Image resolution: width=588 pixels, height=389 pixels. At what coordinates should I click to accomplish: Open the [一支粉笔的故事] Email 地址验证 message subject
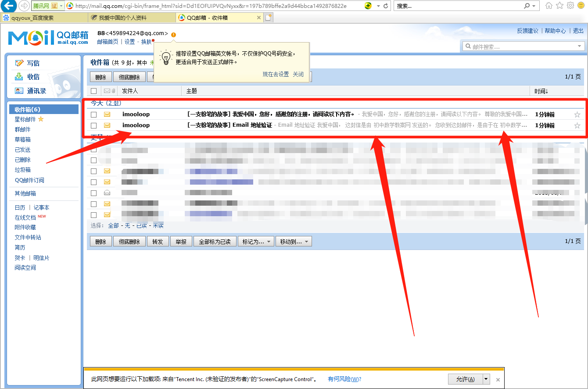click(230, 125)
